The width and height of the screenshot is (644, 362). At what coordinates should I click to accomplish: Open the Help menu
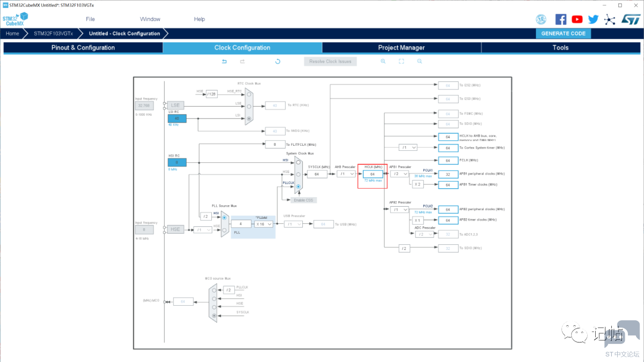200,19
